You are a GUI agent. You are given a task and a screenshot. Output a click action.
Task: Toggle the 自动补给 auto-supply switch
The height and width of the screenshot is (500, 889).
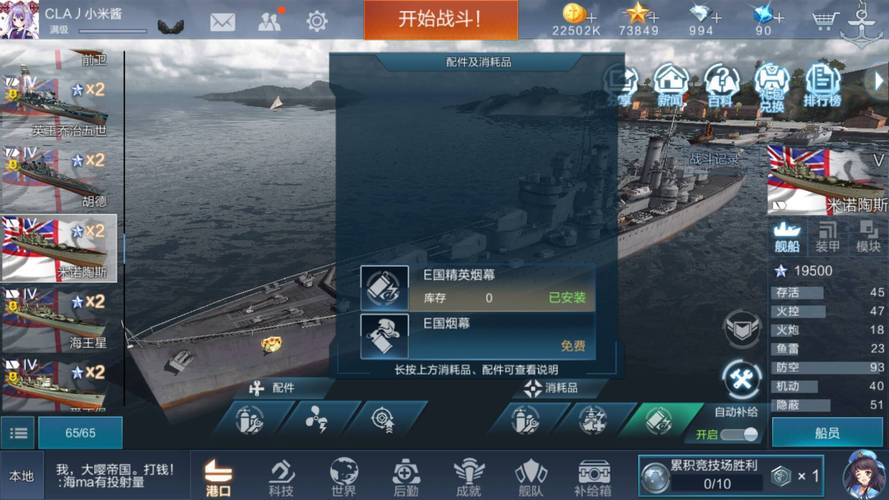742,434
